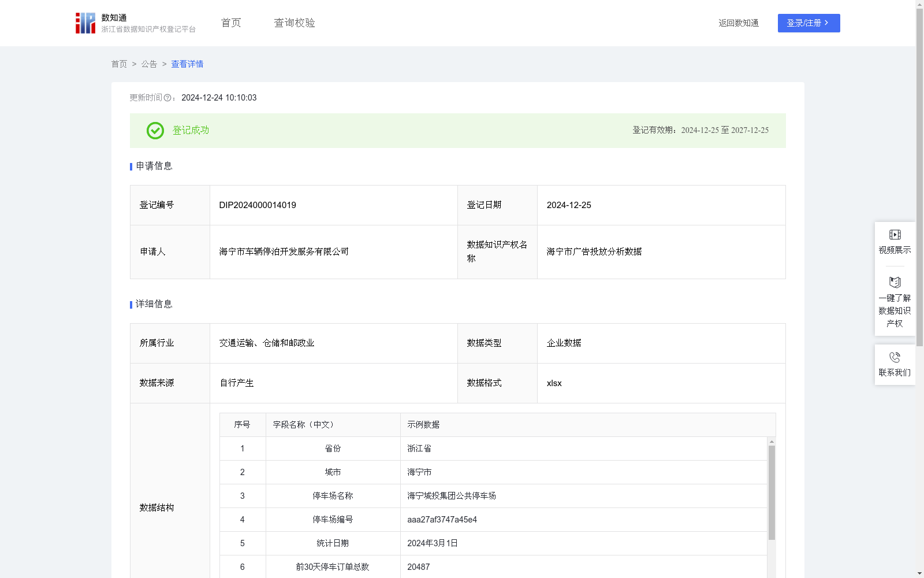The width and height of the screenshot is (924, 578).
Task: Go to the 首页 nav tab
Action: click(x=231, y=23)
